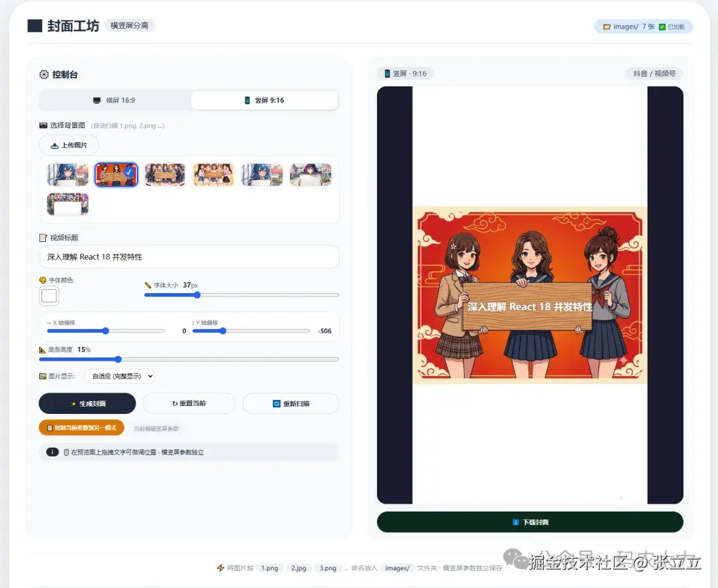This screenshot has height=588, width=718.
Task: Click the 视频标题 text input field
Action: pos(189,256)
